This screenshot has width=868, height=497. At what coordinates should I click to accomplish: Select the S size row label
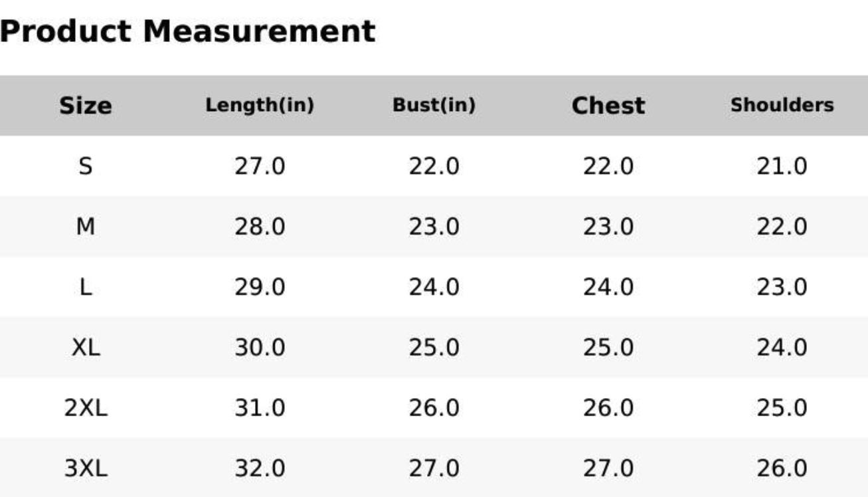point(86,166)
